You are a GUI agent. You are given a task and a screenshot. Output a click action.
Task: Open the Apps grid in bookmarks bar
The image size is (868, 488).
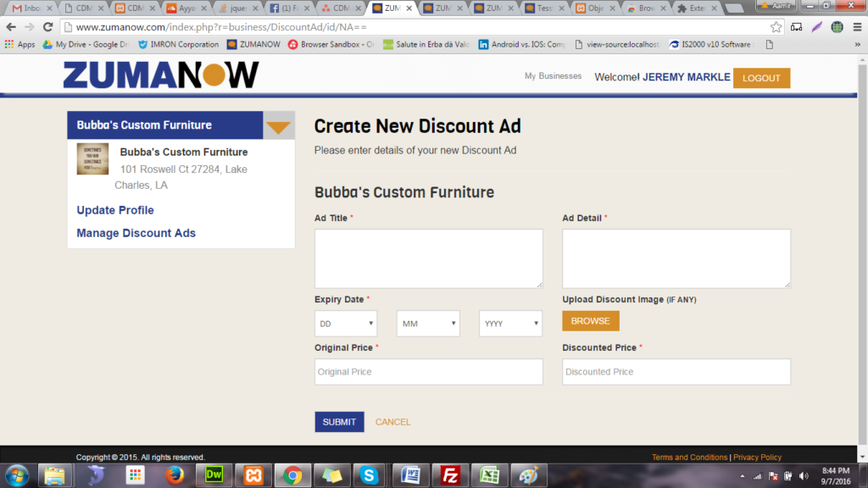(x=20, y=44)
